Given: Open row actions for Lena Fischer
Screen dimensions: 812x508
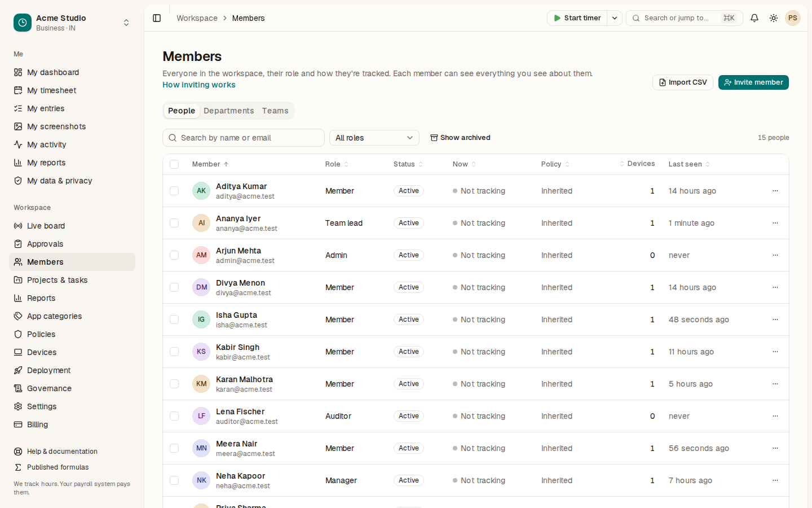Looking at the screenshot, I should pyautogui.click(x=775, y=416).
